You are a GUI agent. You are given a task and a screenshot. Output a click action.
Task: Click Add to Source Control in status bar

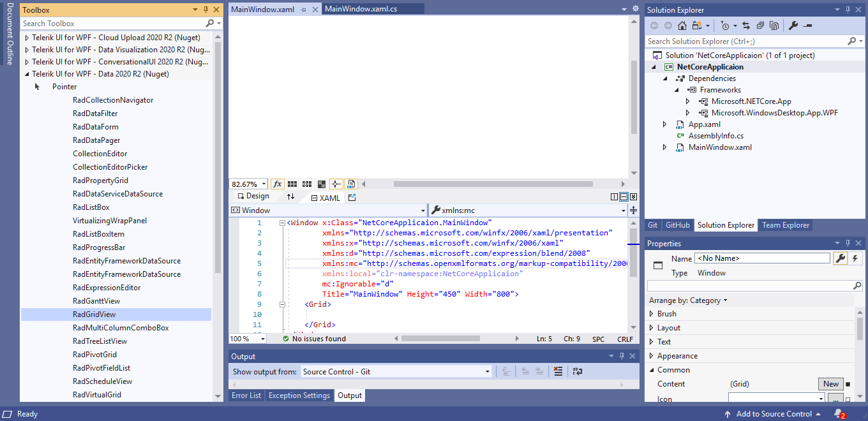774,414
